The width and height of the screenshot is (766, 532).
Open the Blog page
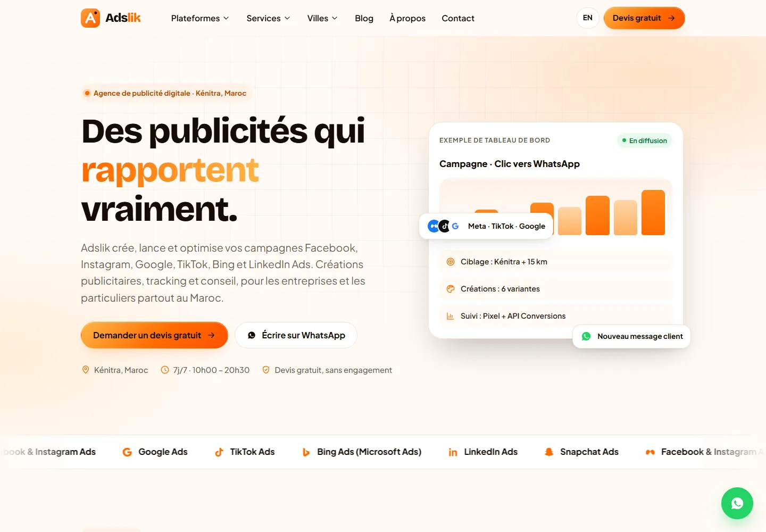[x=364, y=18]
